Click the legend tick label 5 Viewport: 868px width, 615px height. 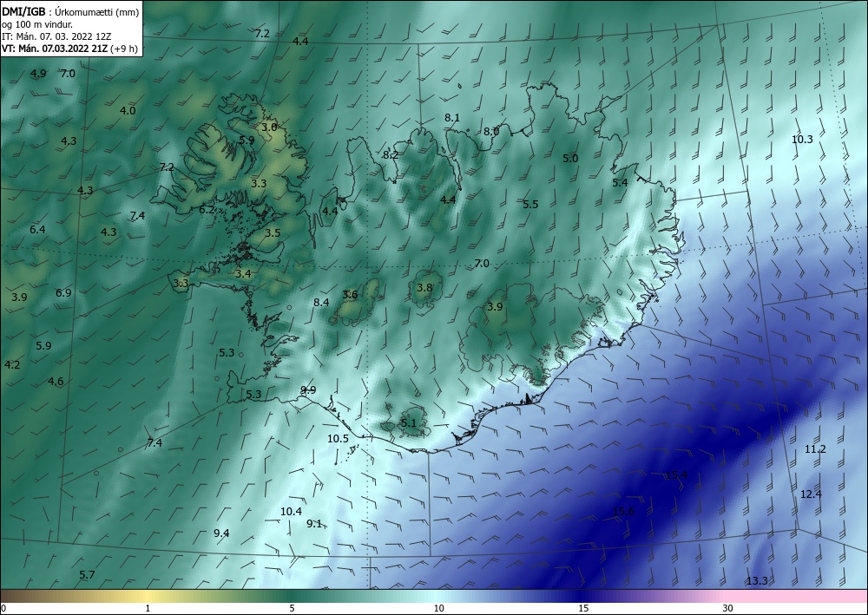pyautogui.click(x=292, y=608)
